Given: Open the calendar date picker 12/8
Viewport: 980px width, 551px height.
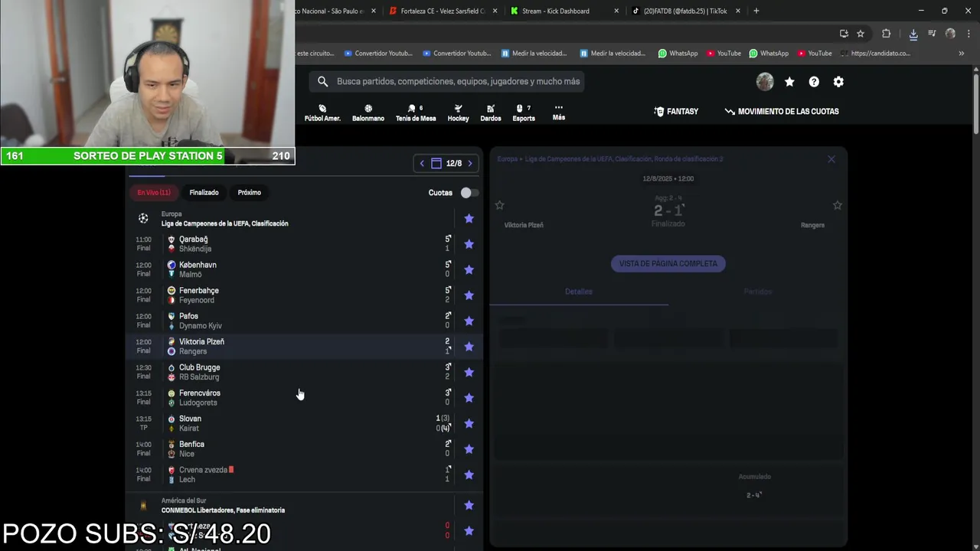Looking at the screenshot, I should 446,163.
